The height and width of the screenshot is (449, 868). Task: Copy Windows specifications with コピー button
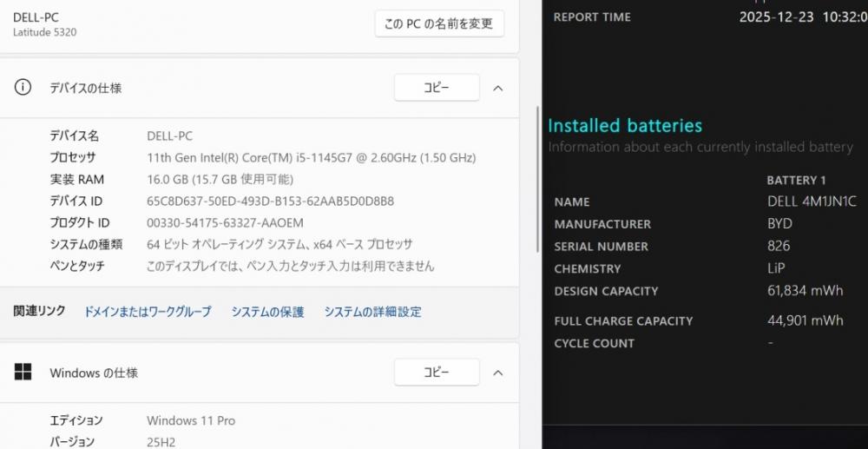pos(437,372)
